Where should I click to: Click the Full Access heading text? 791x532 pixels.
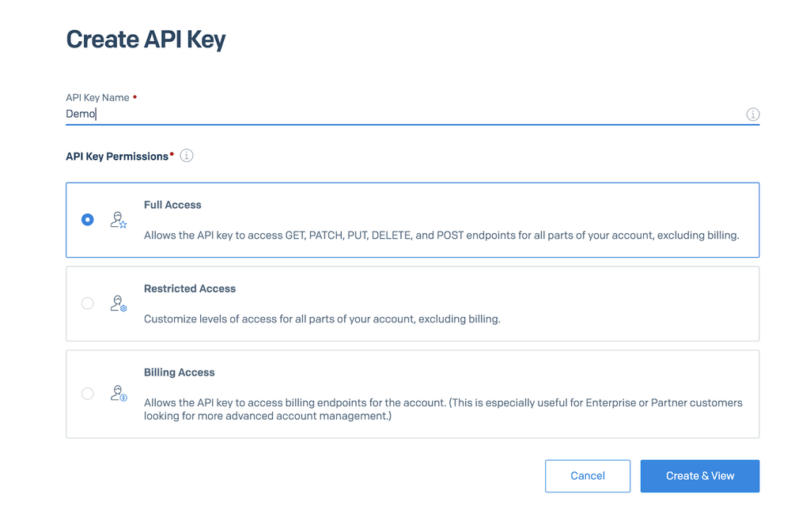pyautogui.click(x=172, y=204)
